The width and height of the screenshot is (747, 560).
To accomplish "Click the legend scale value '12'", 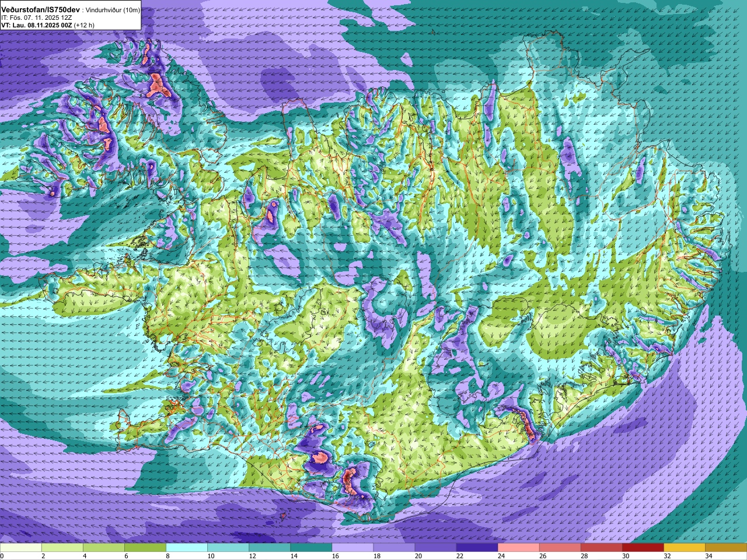I will (252, 556).
